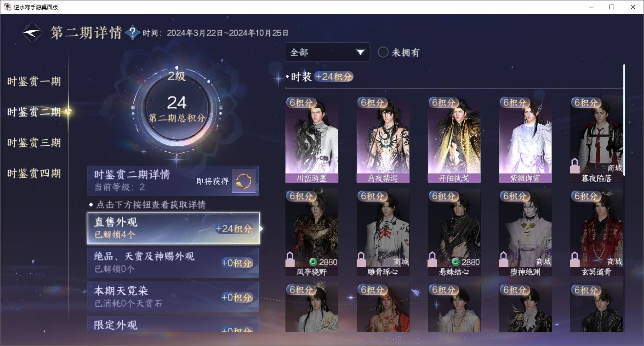Click the jade currency icon on 凤亭晓野
This screenshot has width=644, height=346.
pyautogui.click(x=313, y=262)
